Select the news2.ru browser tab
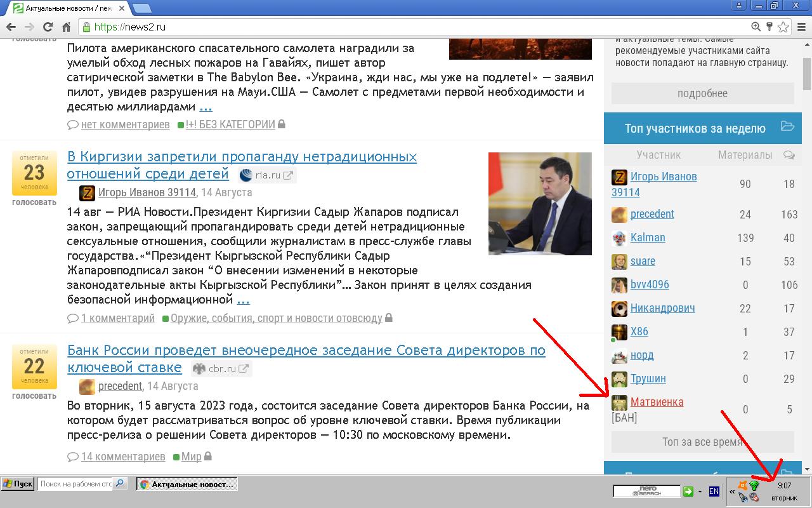Screen dimensions: 812x508 click(69, 8)
